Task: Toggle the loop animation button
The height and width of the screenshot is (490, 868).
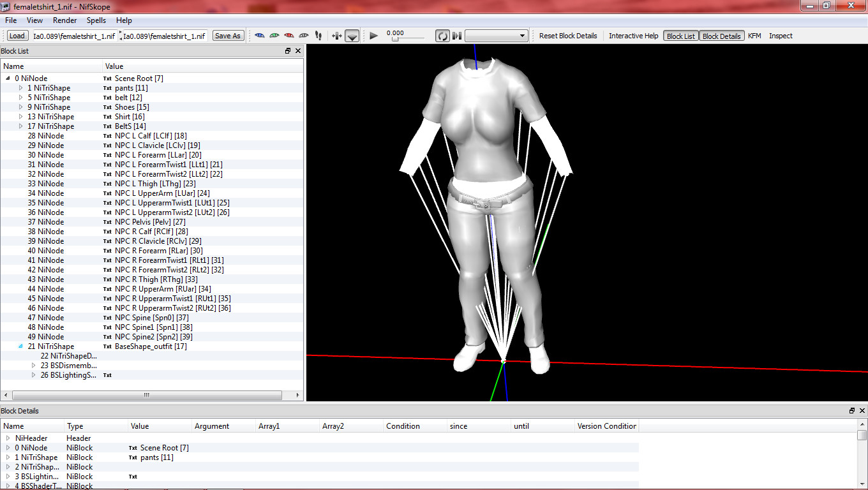Action: click(x=442, y=36)
